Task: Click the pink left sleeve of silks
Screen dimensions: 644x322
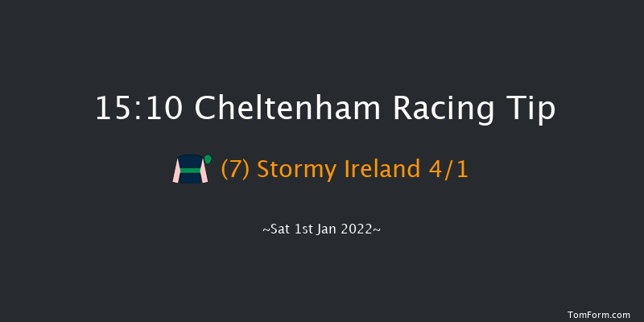Action: tap(177, 171)
